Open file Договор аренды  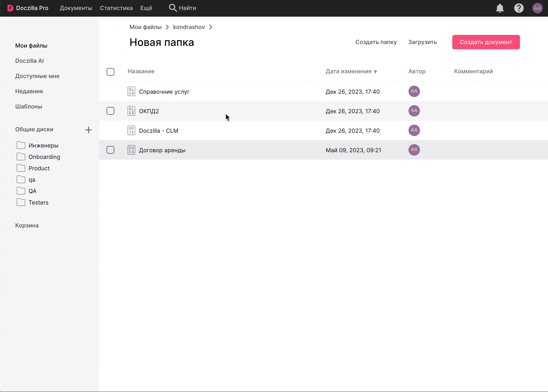click(162, 150)
